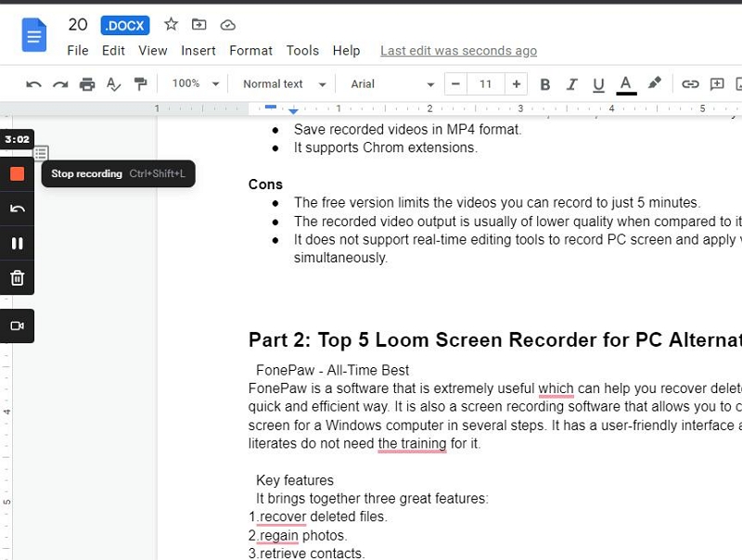
Task: Click the left indent triangle on the ruler
Action: (x=293, y=111)
